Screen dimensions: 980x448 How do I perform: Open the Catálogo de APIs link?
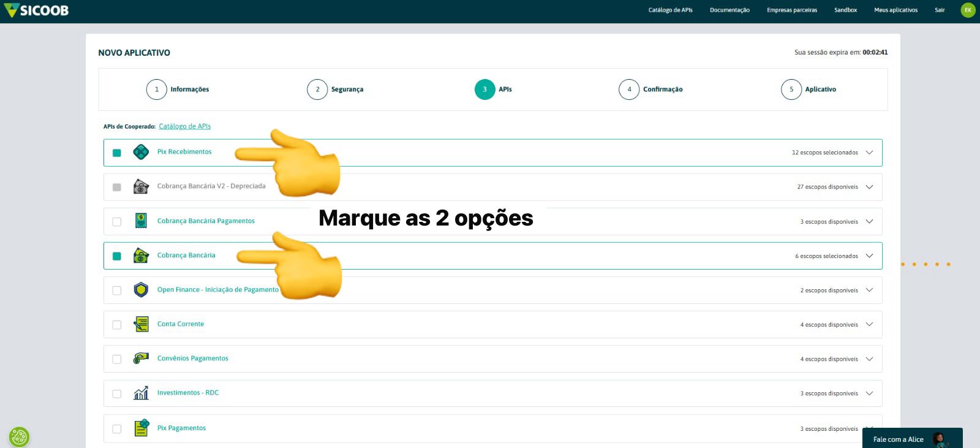tap(184, 126)
